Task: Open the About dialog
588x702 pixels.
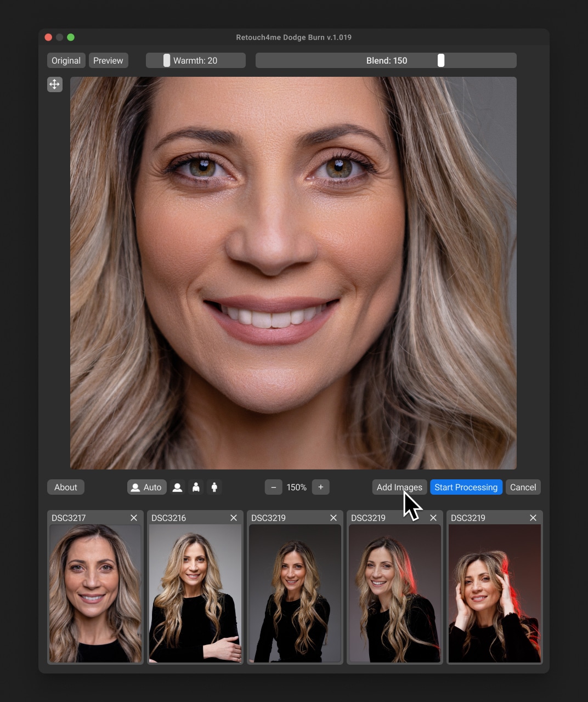Action: coord(66,487)
